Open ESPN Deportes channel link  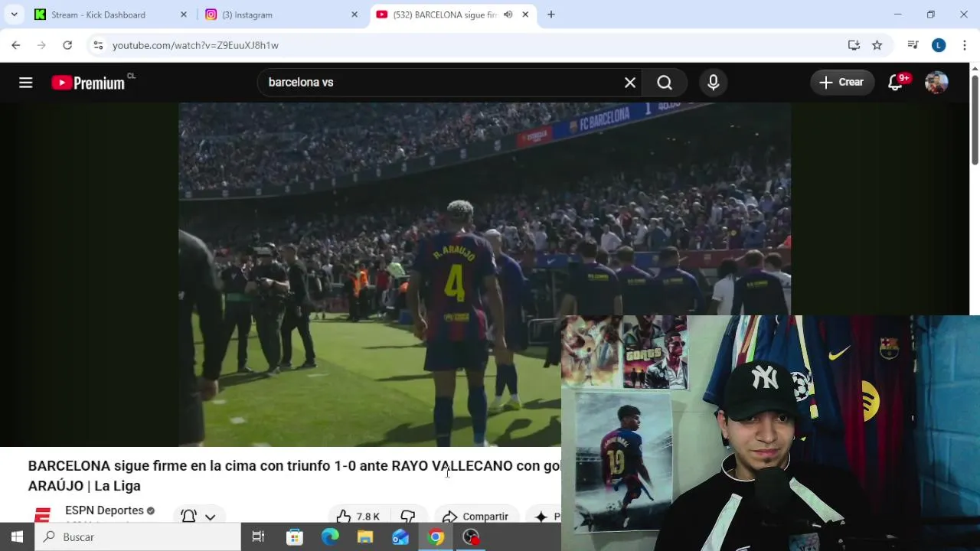104,510
